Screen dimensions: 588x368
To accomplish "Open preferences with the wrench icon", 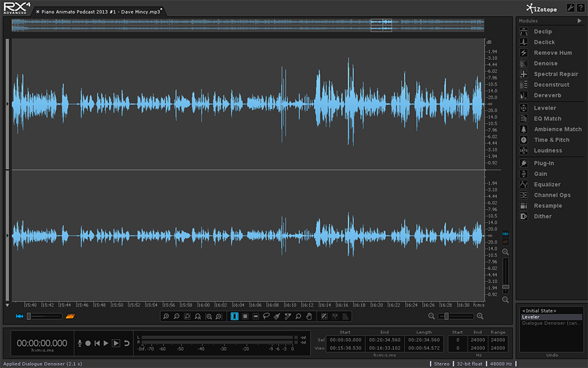I will tap(570, 8).
